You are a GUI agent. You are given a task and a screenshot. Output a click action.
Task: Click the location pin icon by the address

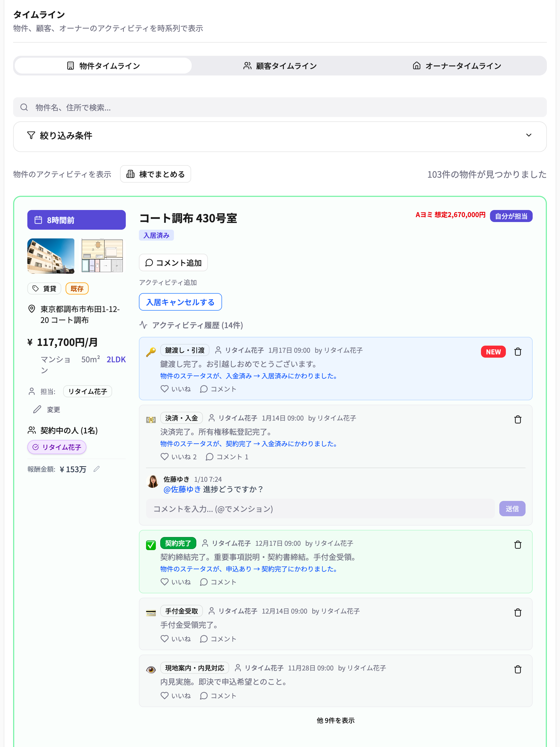coord(31,309)
